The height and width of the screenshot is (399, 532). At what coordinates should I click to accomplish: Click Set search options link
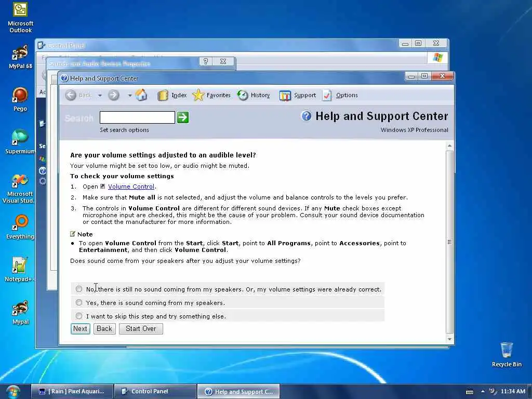124,130
